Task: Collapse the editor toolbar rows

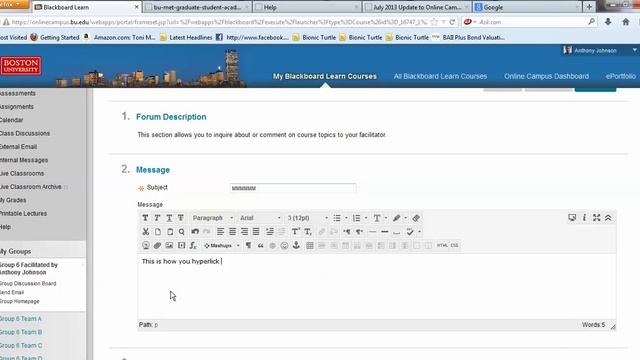Action: point(608,218)
